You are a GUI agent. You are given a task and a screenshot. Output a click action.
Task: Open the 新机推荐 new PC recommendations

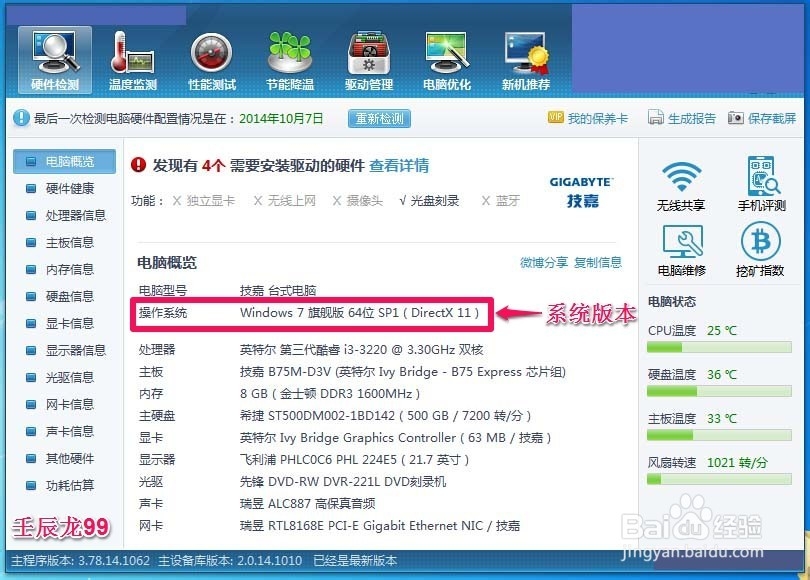point(526,60)
